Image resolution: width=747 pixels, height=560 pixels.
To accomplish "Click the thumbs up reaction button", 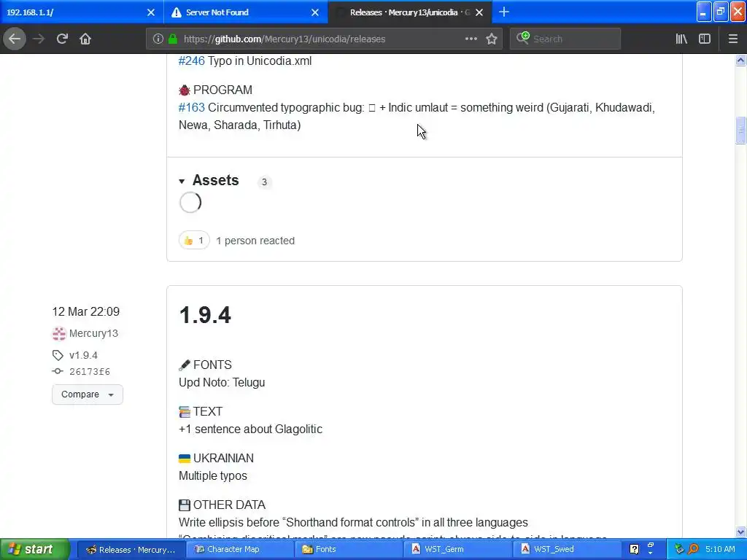I will tap(194, 241).
